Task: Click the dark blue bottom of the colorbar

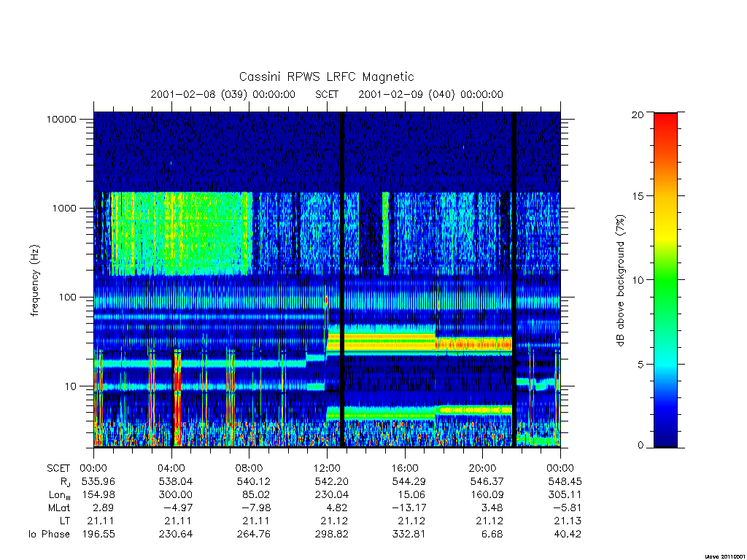Action: [665, 436]
